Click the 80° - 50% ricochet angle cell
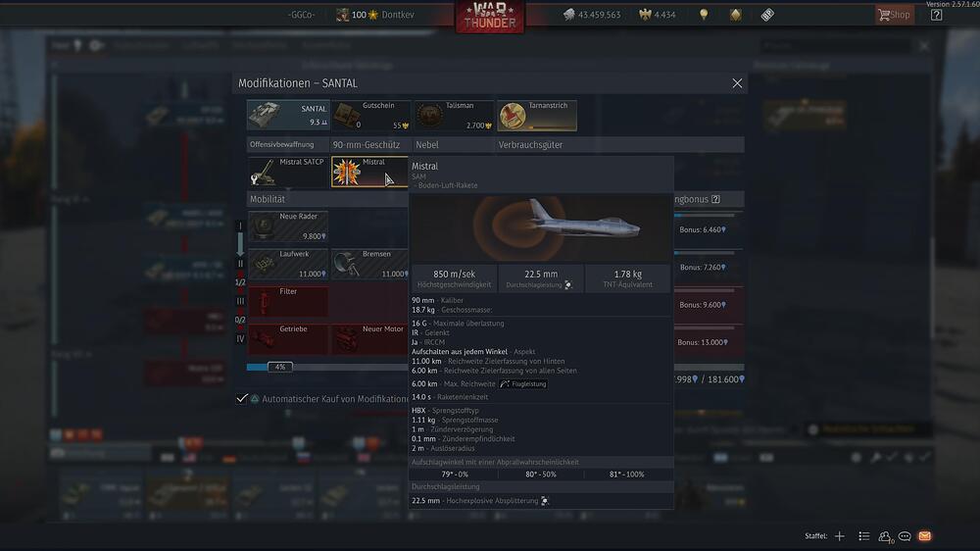This screenshot has width=980, height=551. coord(541,475)
